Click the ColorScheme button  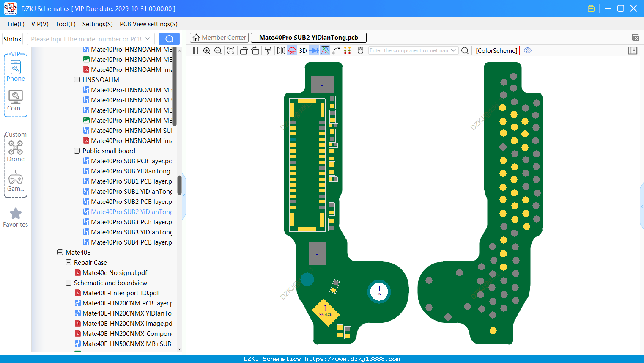[x=496, y=50]
